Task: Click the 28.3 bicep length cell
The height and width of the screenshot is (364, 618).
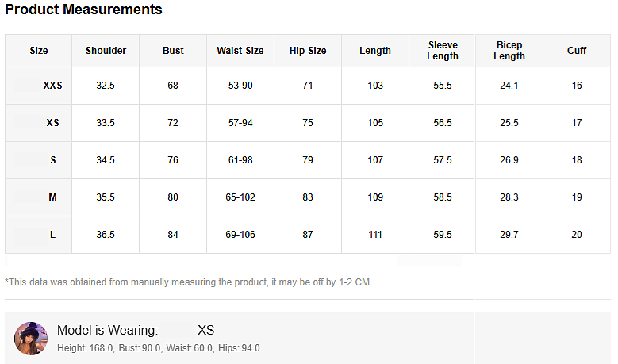Action: pos(509,197)
